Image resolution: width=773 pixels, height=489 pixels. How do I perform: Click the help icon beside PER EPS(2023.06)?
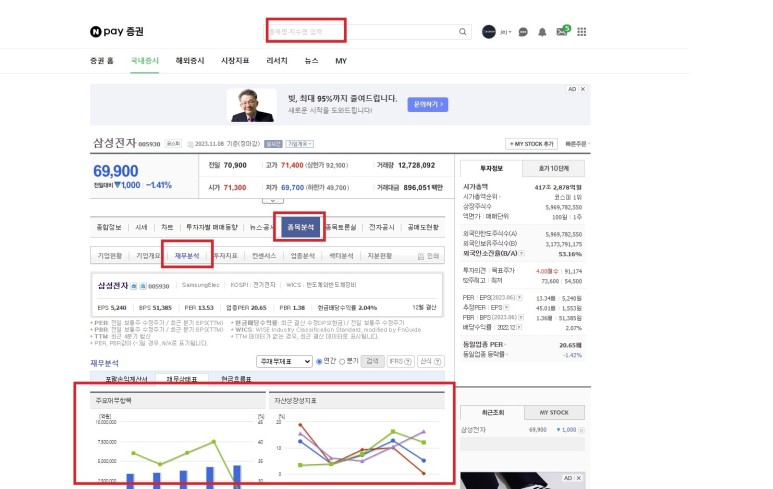click(x=519, y=298)
